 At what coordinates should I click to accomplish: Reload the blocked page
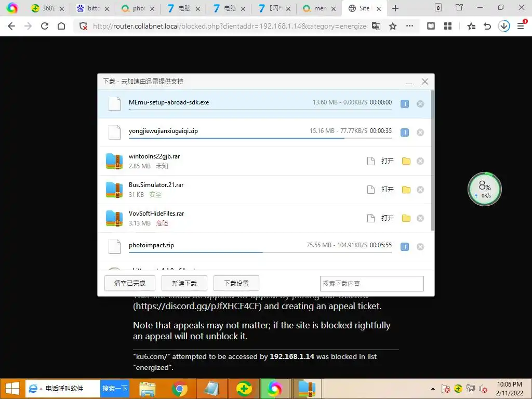tap(45, 26)
